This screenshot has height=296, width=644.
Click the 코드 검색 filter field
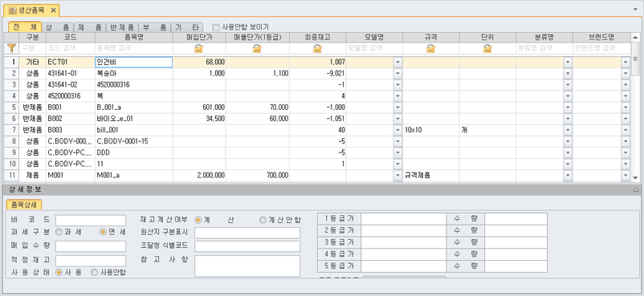71,48
